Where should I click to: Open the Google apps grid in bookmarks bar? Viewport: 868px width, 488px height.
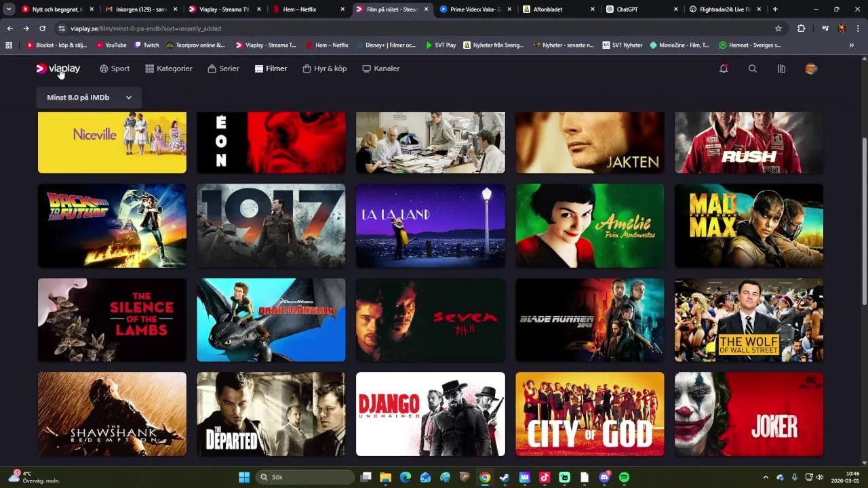coord(9,45)
